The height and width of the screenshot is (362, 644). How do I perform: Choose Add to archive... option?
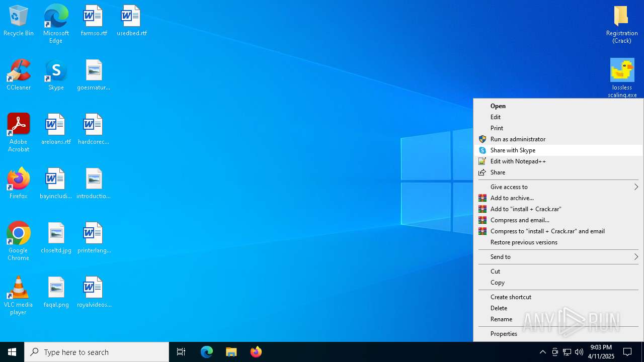coord(558,198)
